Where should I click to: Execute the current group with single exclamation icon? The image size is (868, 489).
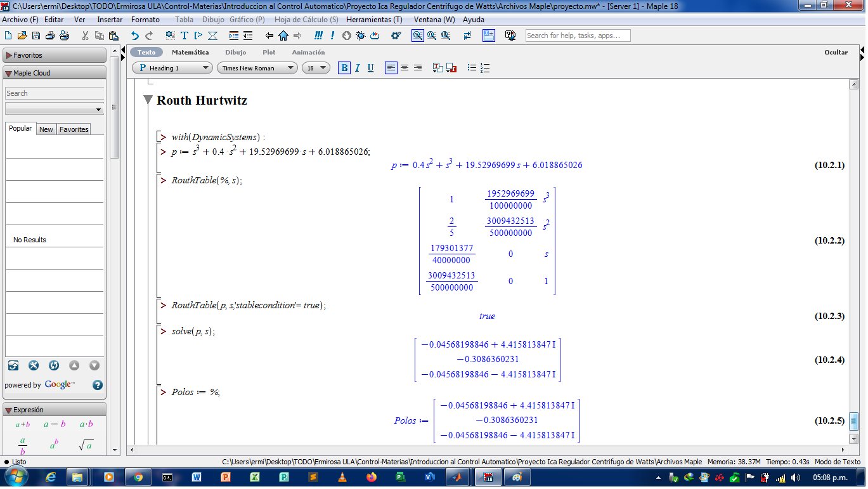[x=332, y=36]
